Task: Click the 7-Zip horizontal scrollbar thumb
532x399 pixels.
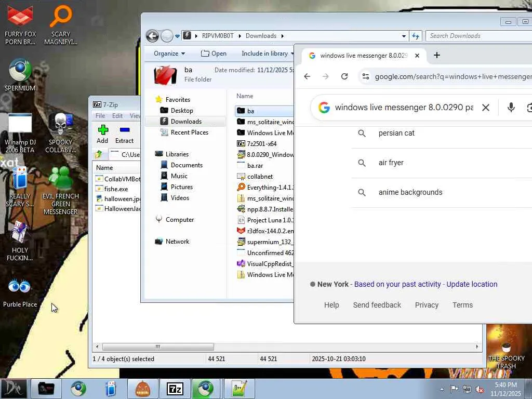Action: (158, 347)
